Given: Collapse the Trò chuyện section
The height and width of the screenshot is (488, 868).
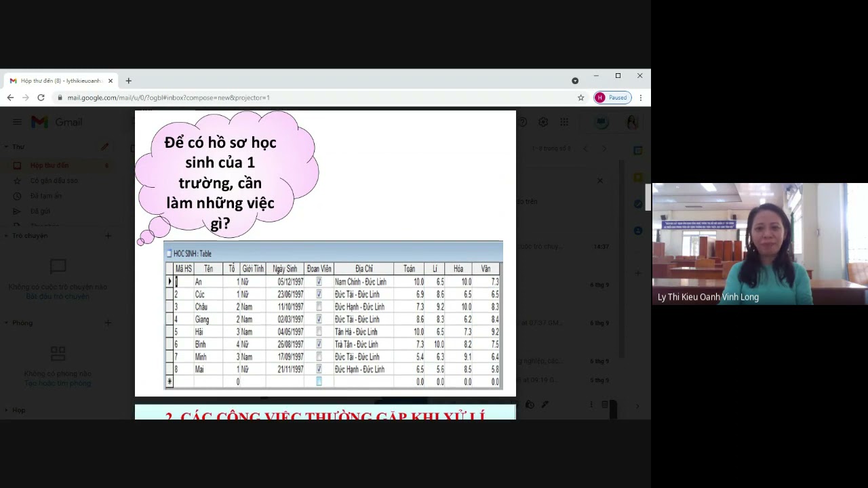Looking at the screenshot, I should [x=6, y=236].
